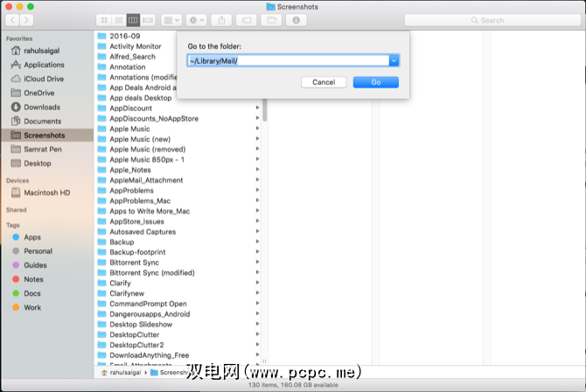Select the Desktop Slideshow folder
The width and height of the screenshot is (586, 392).
click(141, 325)
